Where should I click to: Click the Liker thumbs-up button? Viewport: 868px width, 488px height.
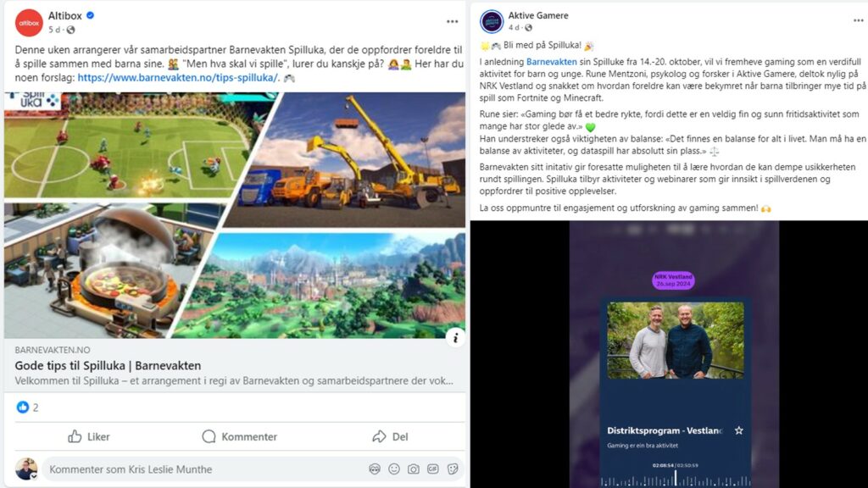(x=89, y=436)
